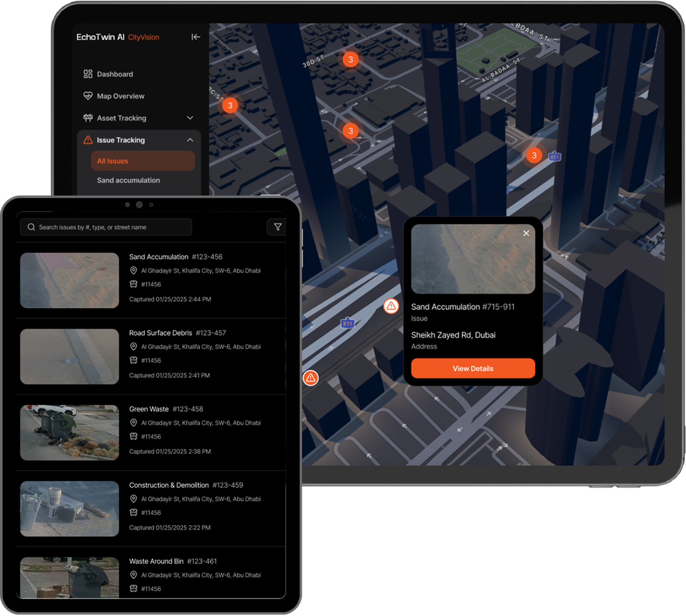Open issue Road Surface Debris #123-457
This screenshot has width=686, height=616.
pyautogui.click(x=177, y=333)
